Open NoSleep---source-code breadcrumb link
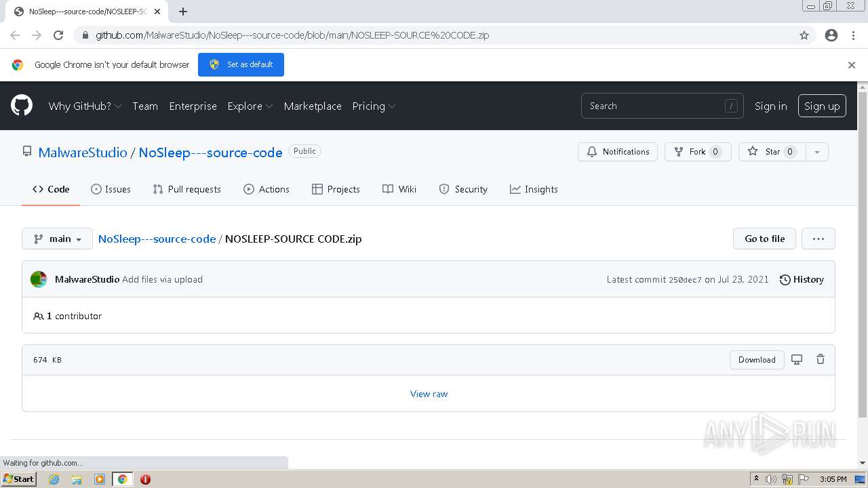The image size is (868, 488). click(157, 239)
